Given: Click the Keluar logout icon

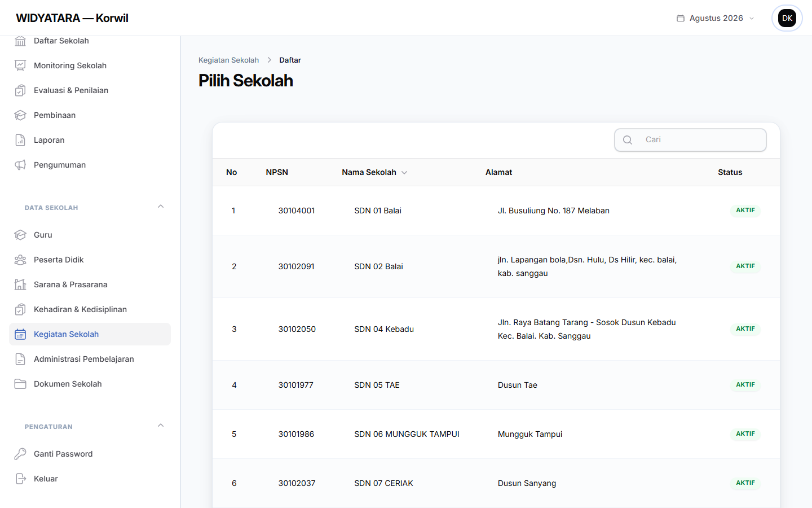Looking at the screenshot, I should click(20, 479).
